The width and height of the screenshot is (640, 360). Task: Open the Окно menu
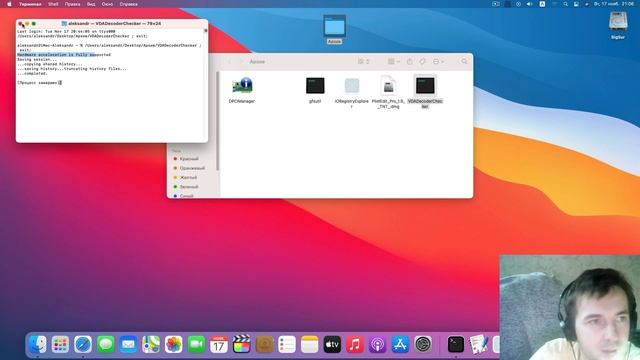click(x=107, y=4)
